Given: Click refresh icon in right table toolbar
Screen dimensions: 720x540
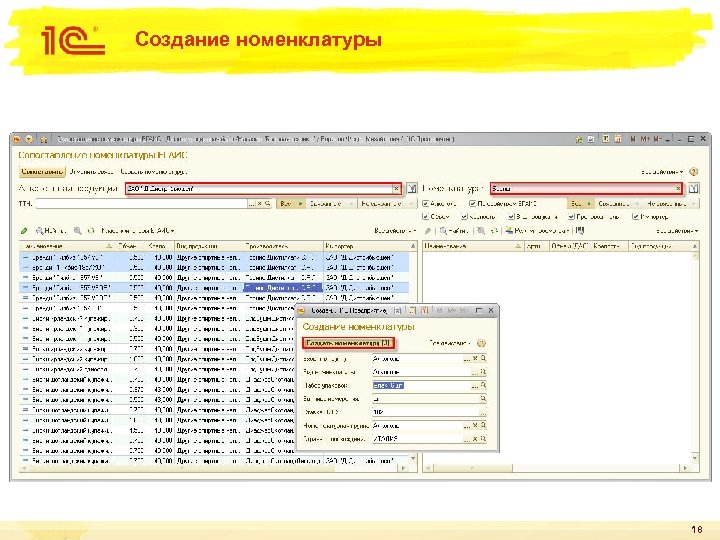Looking at the screenshot, I should (x=494, y=231).
